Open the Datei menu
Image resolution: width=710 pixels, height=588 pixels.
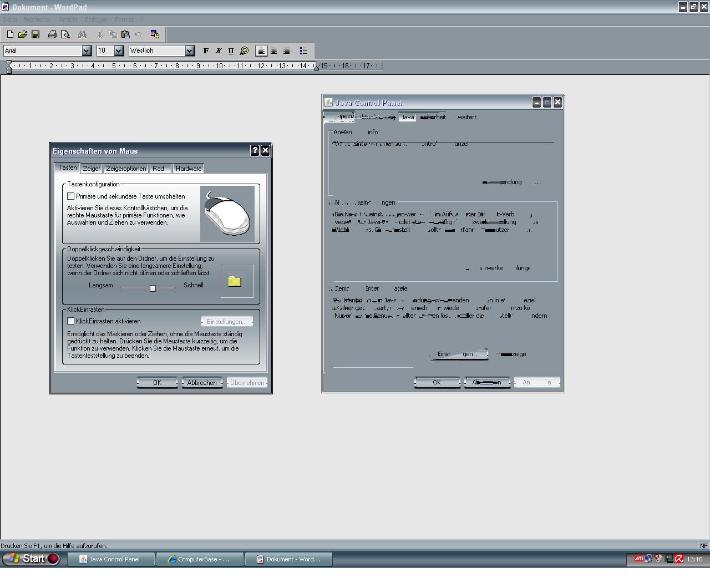click(10, 19)
